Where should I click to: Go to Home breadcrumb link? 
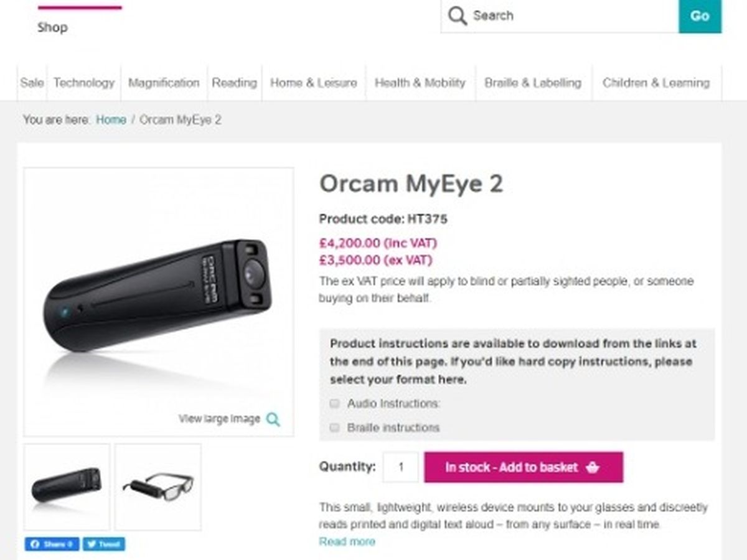click(x=111, y=119)
